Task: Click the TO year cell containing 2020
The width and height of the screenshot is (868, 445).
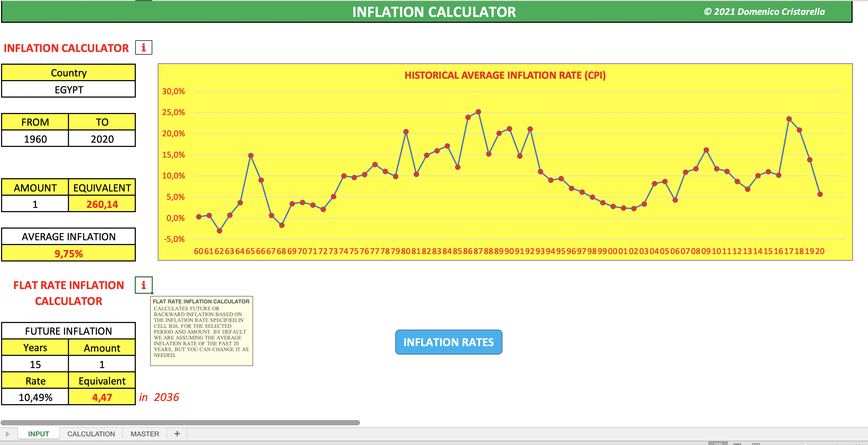Action: coord(102,138)
